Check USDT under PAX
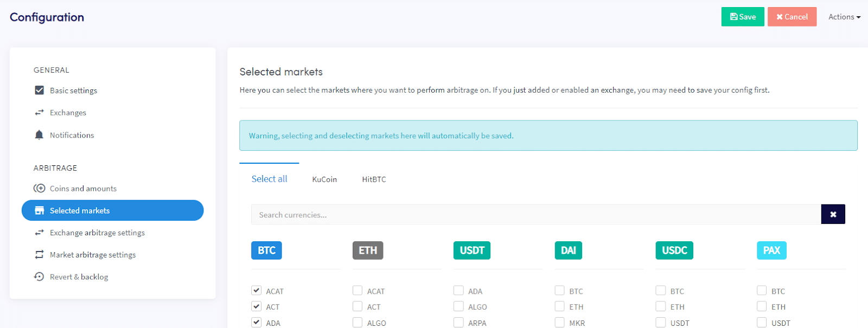Screen dimensions: 868x328 tap(762, 323)
